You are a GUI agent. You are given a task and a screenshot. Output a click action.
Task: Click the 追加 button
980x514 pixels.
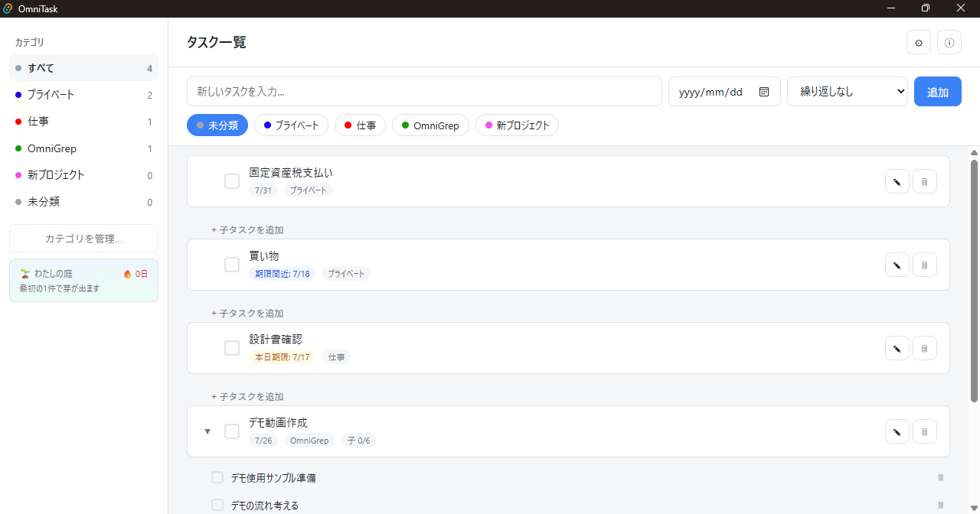coord(938,92)
